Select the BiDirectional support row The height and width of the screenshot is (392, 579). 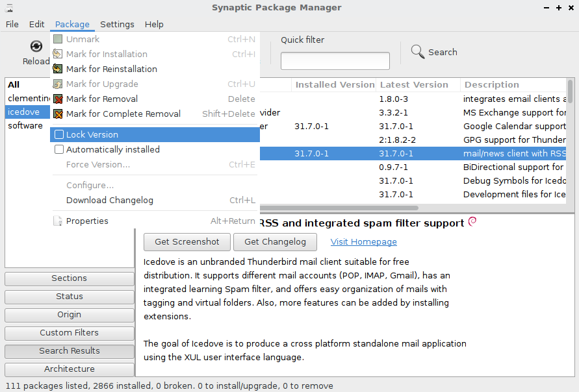point(413,167)
